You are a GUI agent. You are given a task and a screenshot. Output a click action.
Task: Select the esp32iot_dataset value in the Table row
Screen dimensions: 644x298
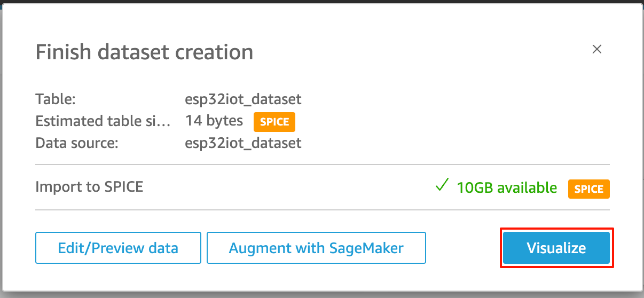pos(244,99)
